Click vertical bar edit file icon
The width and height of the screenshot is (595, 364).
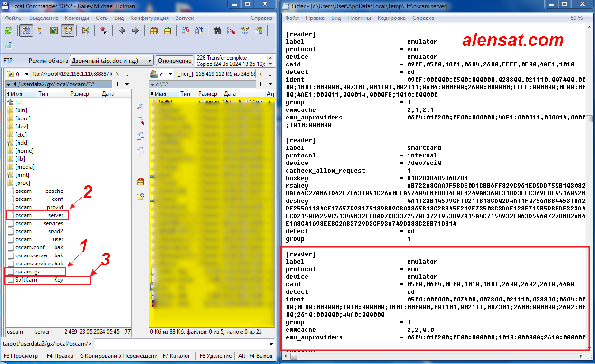tap(140, 120)
